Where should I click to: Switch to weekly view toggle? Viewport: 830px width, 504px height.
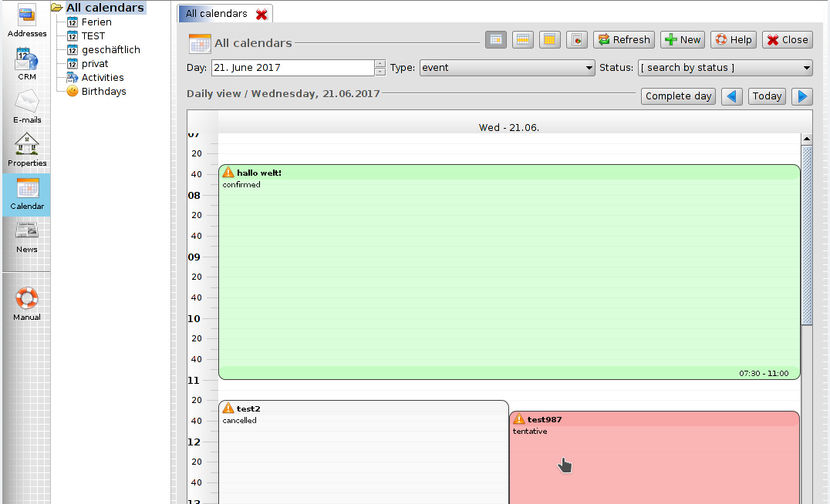point(523,40)
